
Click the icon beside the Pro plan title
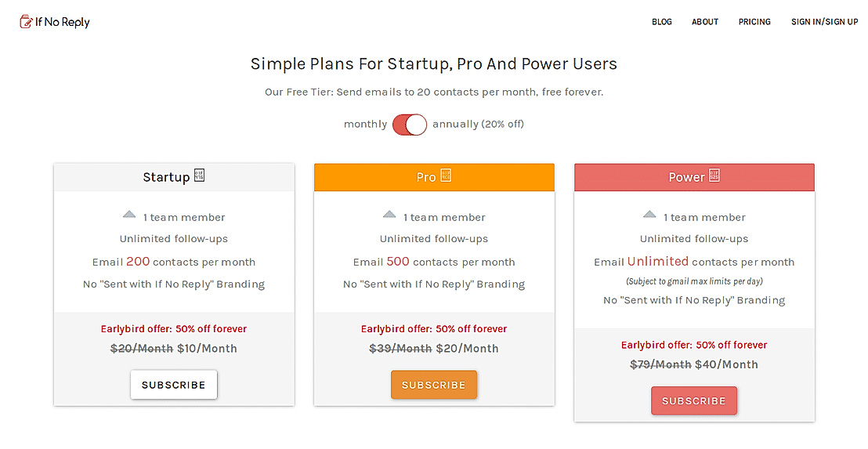446,176
